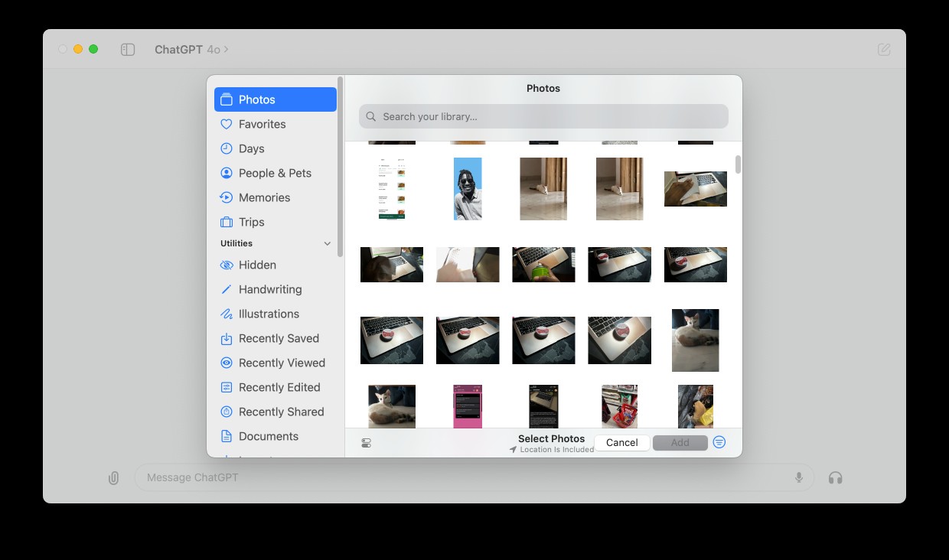Click Location Is Included text

coord(557,450)
